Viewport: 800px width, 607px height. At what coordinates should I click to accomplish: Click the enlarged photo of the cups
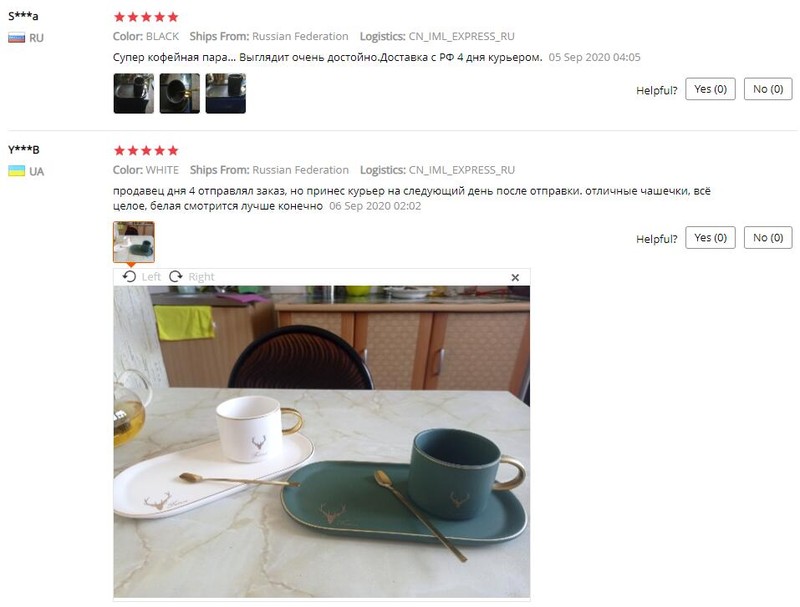pos(321,441)
